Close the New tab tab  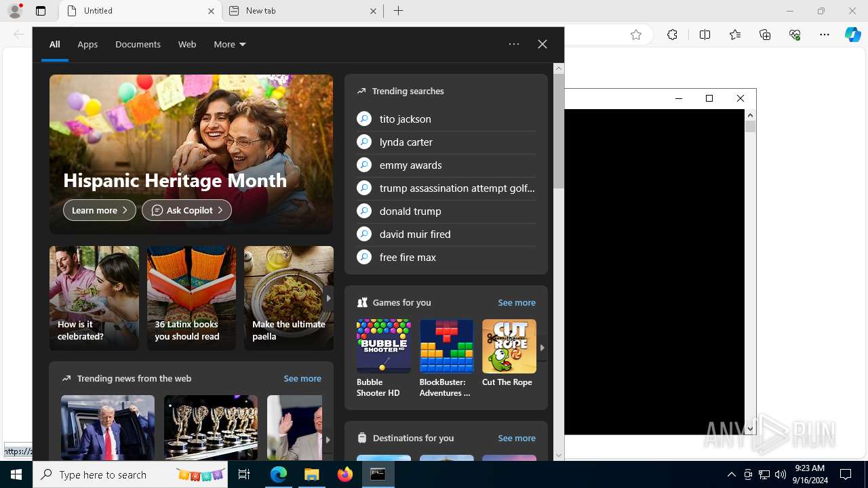374,11
